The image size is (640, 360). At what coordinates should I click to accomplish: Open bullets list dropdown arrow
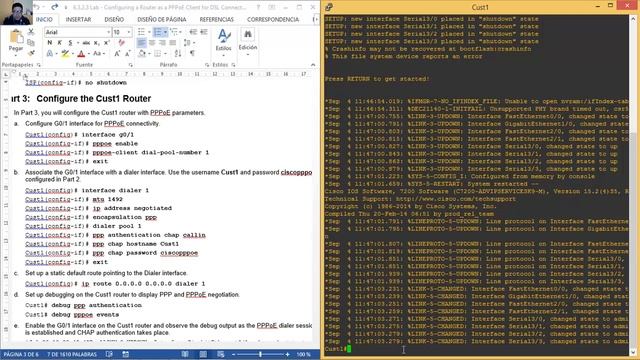[x=148, y=32]
